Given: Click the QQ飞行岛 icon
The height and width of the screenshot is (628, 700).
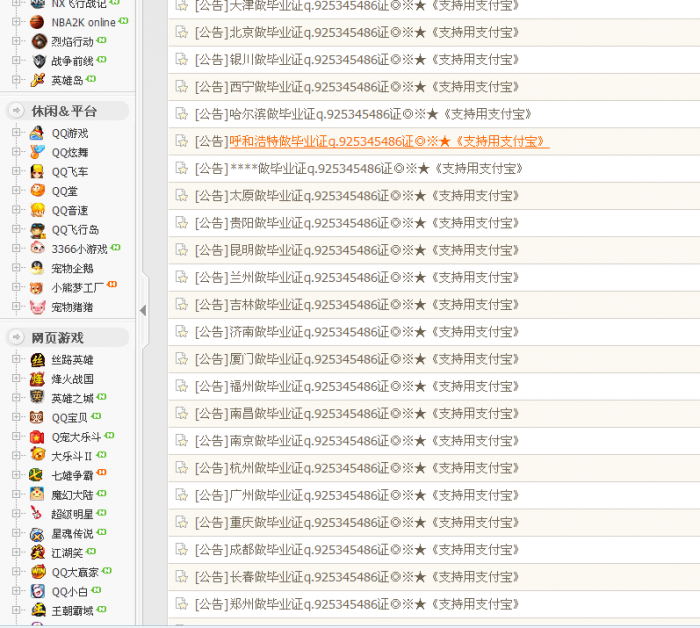Looking at the screenshot, I should tap(37, 229).
